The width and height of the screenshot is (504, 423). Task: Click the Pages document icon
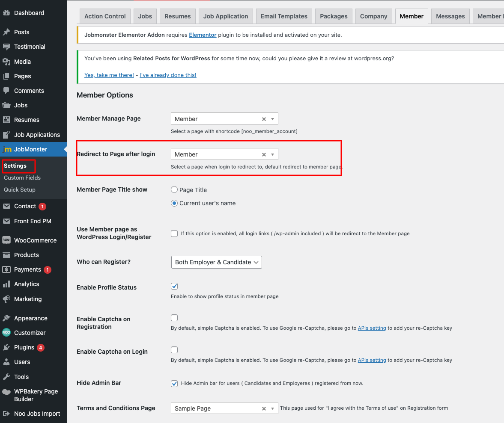point(6,76)
